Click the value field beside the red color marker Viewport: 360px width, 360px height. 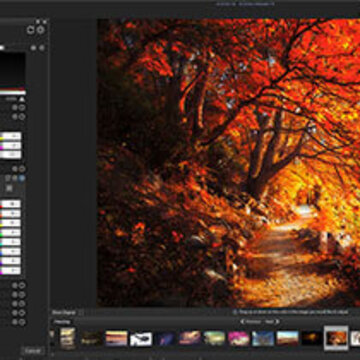click(x=11, y=204)
